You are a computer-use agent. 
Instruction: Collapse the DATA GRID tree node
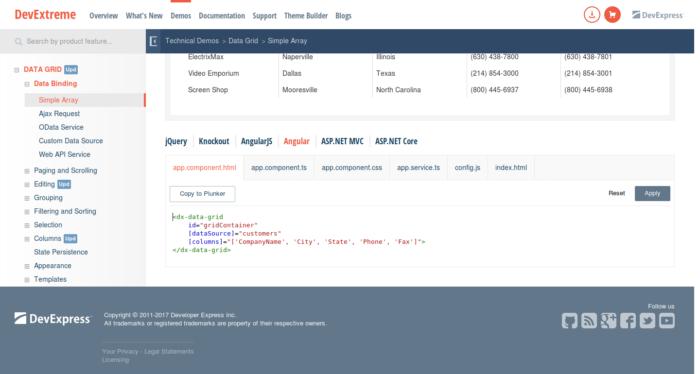click(17, 70)
